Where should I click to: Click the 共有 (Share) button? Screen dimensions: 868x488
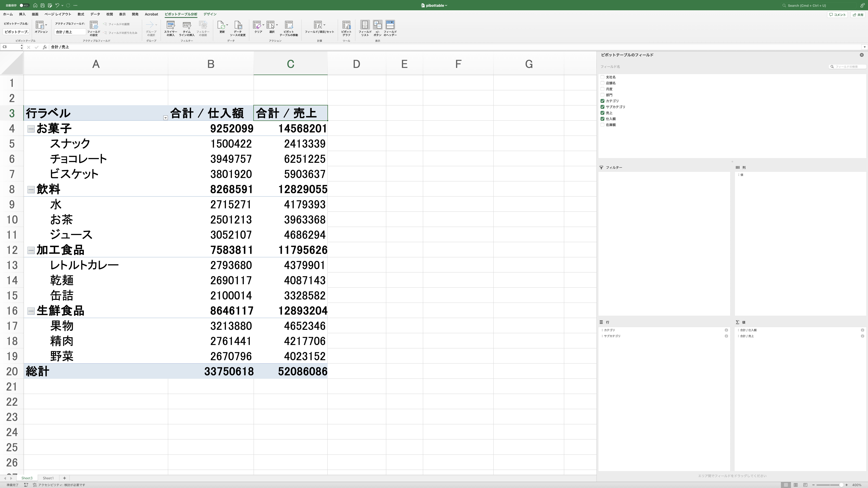858,15
